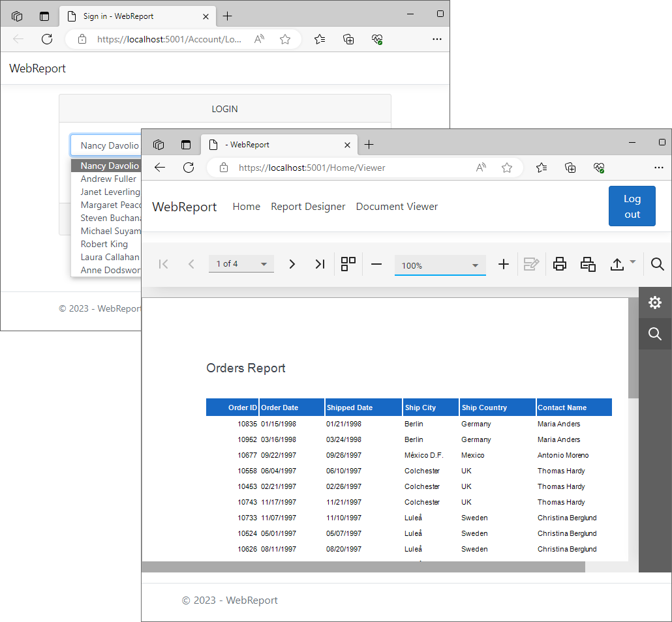Viewport: 672px width, 622px height.
Task: Click the 'México D.F.' ship city cell
Action: (x=423, y=455)
